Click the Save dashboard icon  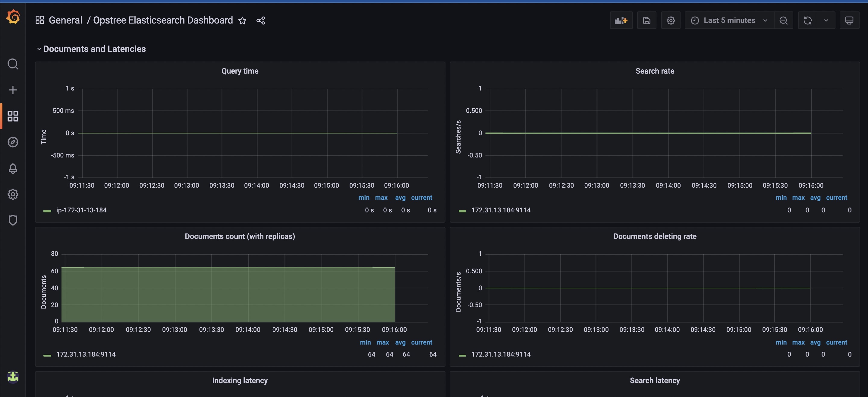click(x=646, y=21)
